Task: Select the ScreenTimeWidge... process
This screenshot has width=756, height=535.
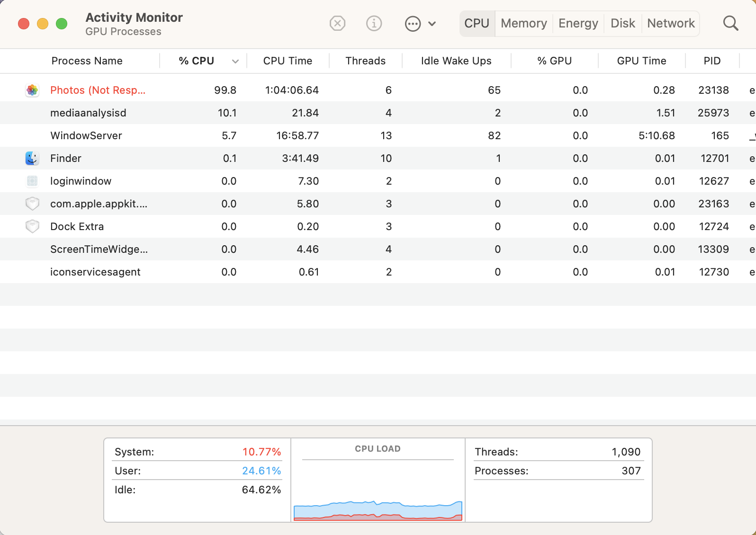Action: (99, 249)
